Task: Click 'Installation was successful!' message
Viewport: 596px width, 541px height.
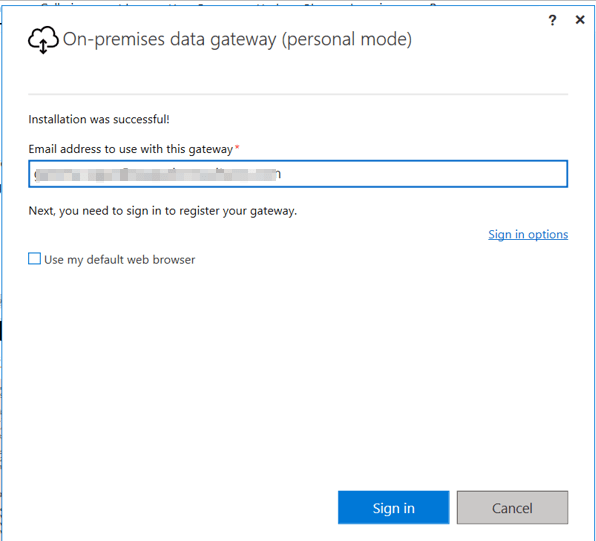Action: pos(99,119)
